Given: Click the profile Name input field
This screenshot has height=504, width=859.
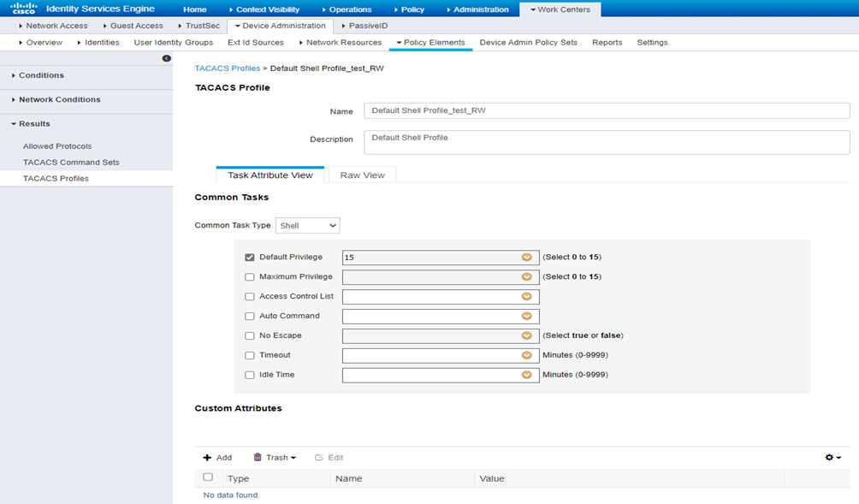Looking at the screenshot, I should coord(606,110).
